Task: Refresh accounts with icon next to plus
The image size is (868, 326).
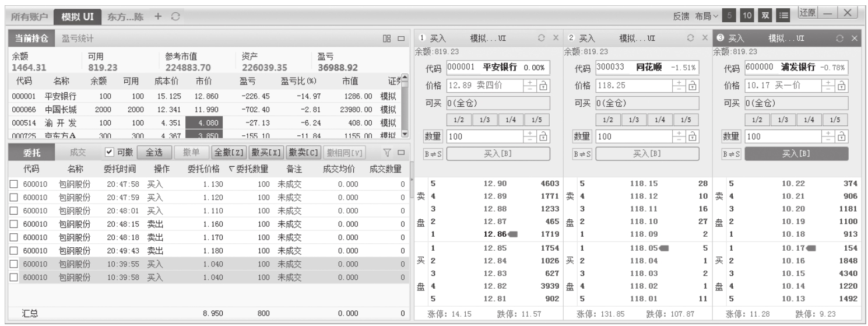Action: 174,16
